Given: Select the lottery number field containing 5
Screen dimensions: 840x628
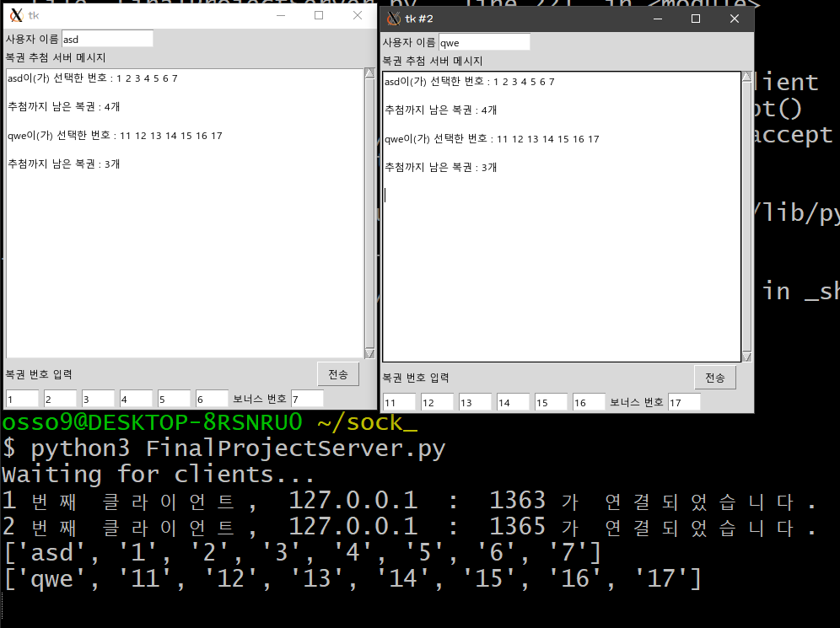Looking at the screenshot, I should tap(175, 399).
